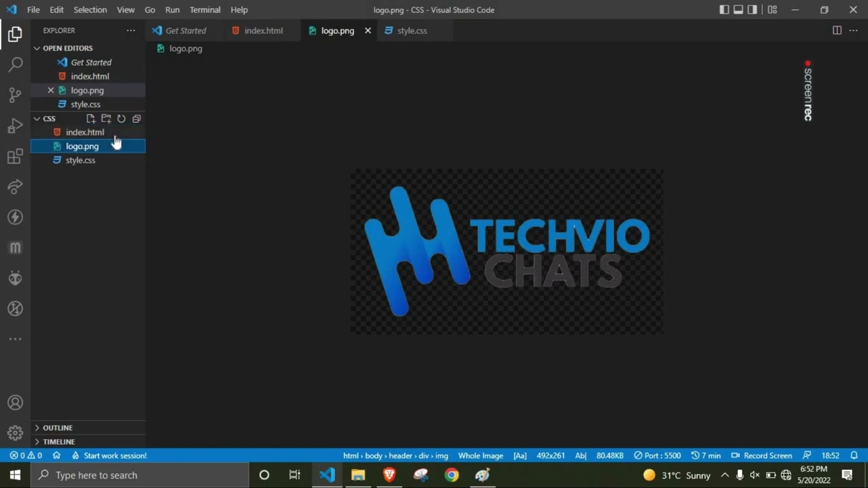Click logo.png breadcrumb above preview
This screenshot has height=488, width=868.
(180, 49)
